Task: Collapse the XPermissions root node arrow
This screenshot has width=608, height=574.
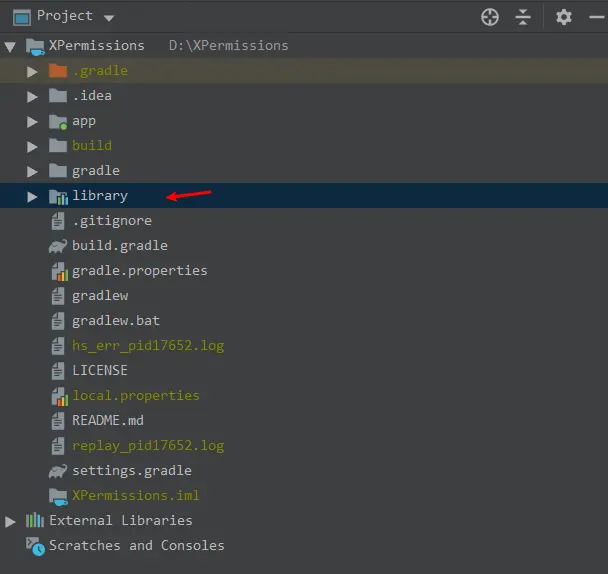Action: [x=10, y=47]
